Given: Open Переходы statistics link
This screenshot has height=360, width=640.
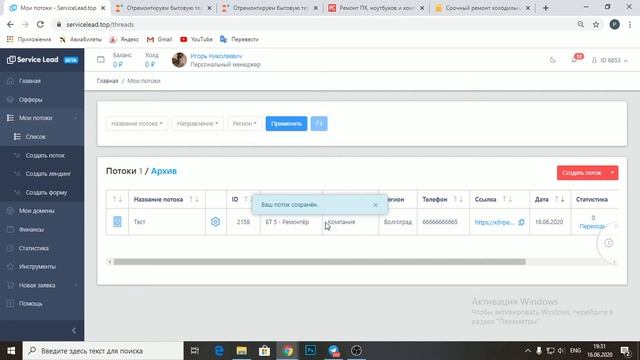Looking at the screenshot, I should [x=593, y=226].
